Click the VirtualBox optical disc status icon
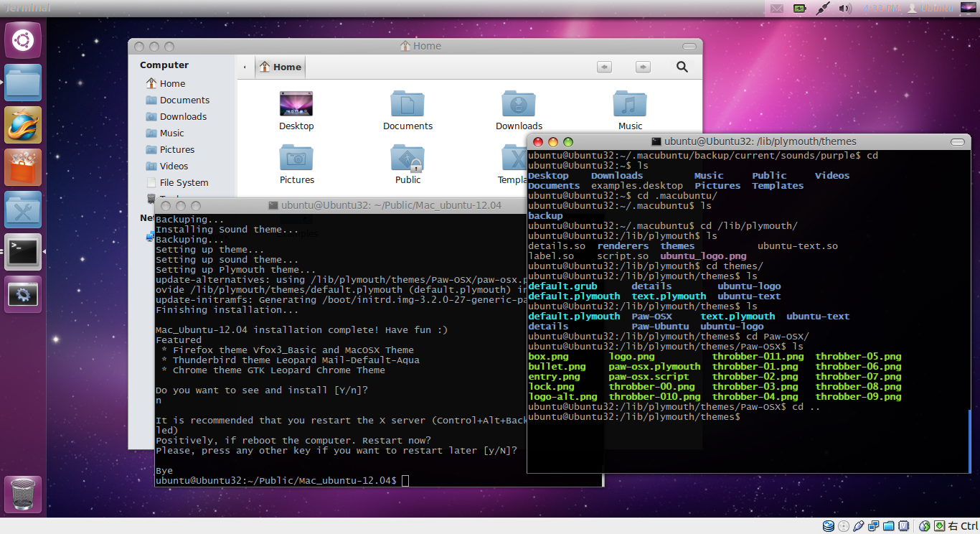The image size is (980, 534). pos(844,526)
